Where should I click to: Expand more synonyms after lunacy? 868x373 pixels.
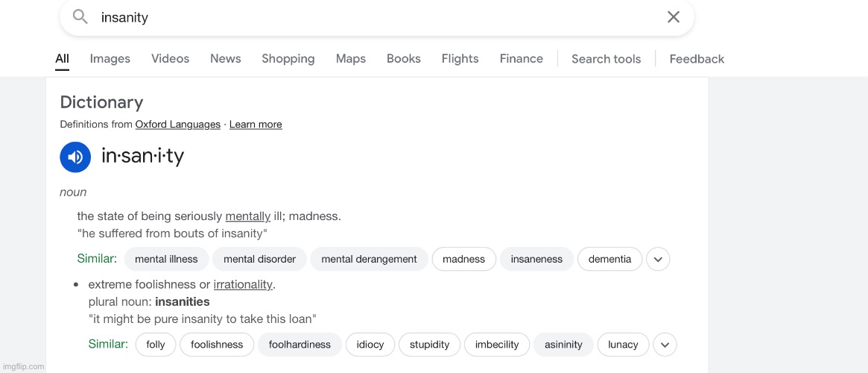coord(665,345)
